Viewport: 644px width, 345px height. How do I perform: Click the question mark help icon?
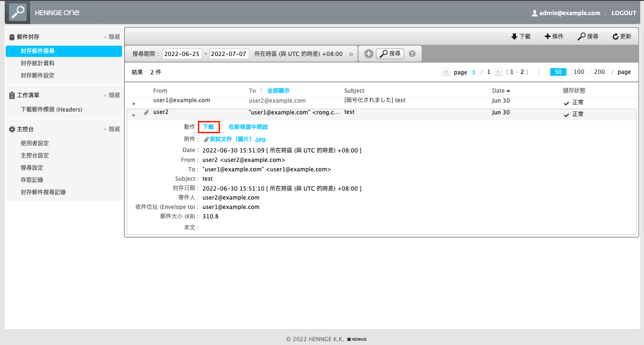tap(412, 54)
